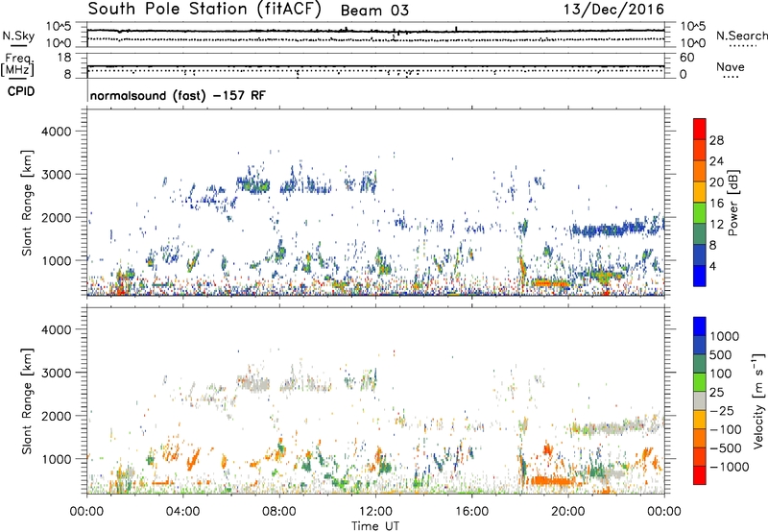Click the 'Power [dB]' color bar label
The height and width of the screenshot is (532, 768).
733,203
